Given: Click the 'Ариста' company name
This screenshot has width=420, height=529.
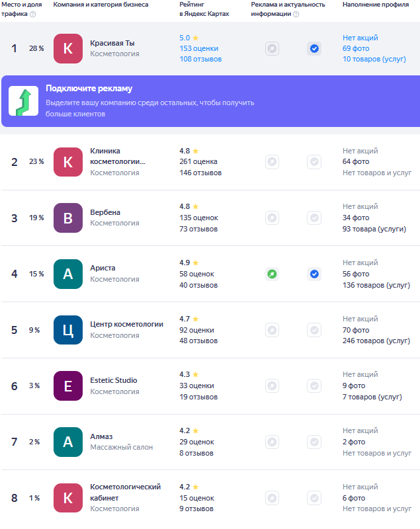Looking at the screenshot, I should (103, 268).
